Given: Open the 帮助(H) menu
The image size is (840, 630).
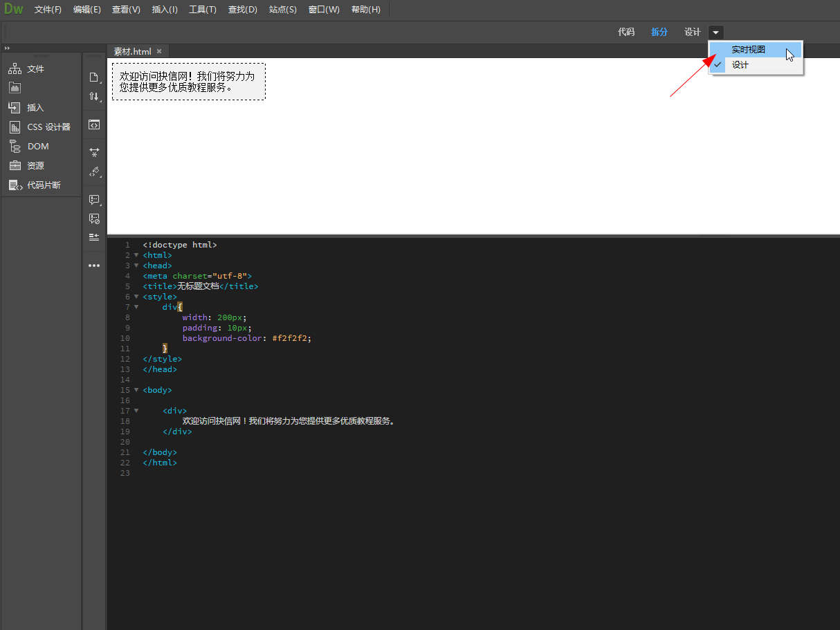Looking at the screenshot, I should pos(366,10).
